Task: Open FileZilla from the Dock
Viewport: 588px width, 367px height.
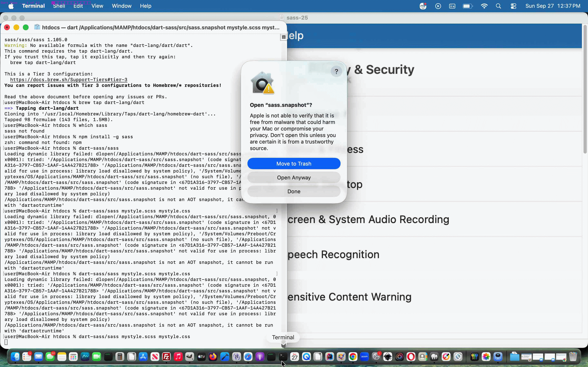Action: pyautogui.click(x=166, y=357)
